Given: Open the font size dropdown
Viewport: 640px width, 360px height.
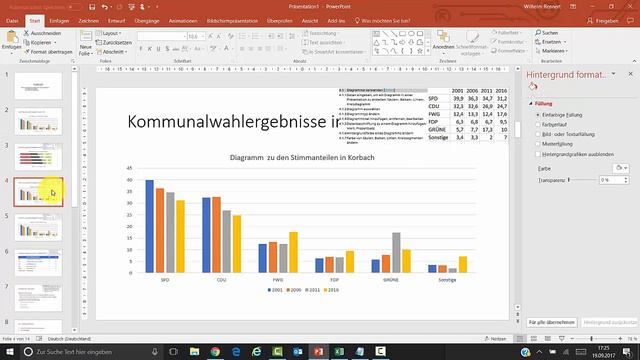Looking at the screenshot, I should (x=203, y=36).
